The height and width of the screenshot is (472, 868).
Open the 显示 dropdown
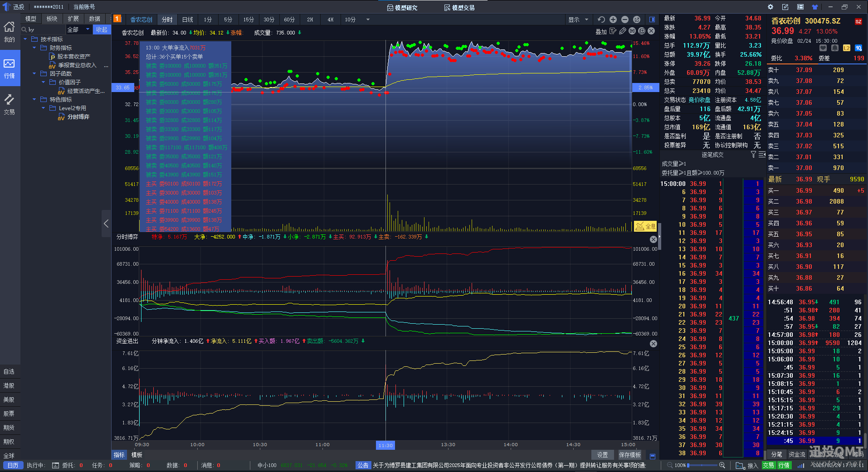[x=578, y=19]
